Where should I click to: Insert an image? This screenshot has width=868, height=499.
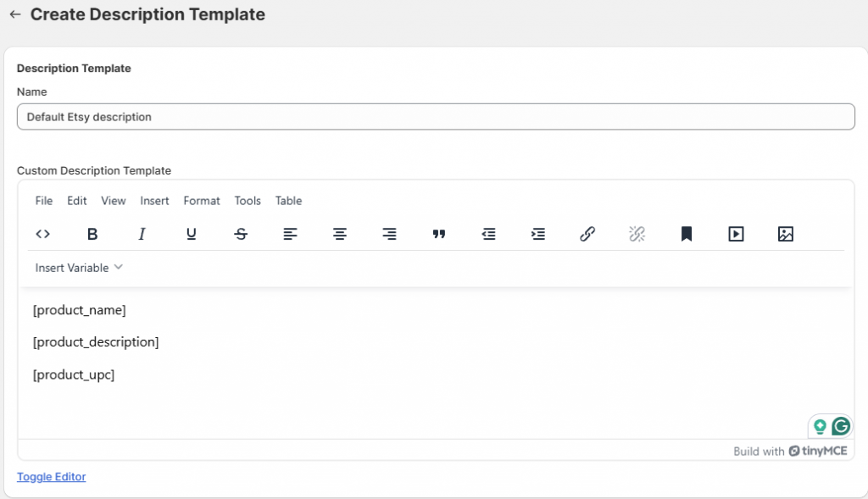786,234
